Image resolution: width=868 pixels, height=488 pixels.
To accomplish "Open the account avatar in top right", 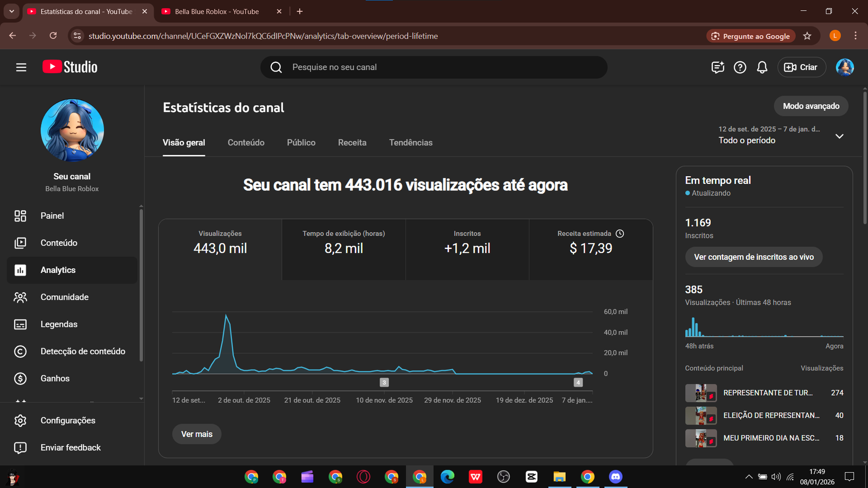I will [x=845, y=67].
